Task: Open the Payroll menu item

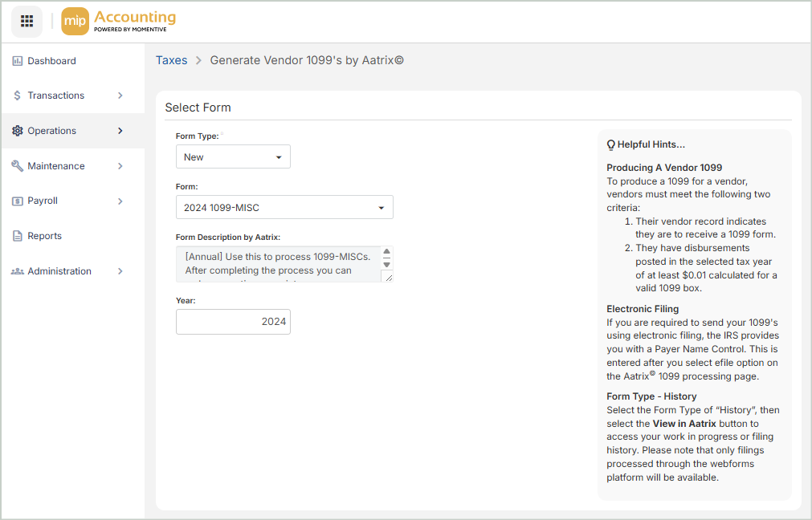Action: [43, 201]
